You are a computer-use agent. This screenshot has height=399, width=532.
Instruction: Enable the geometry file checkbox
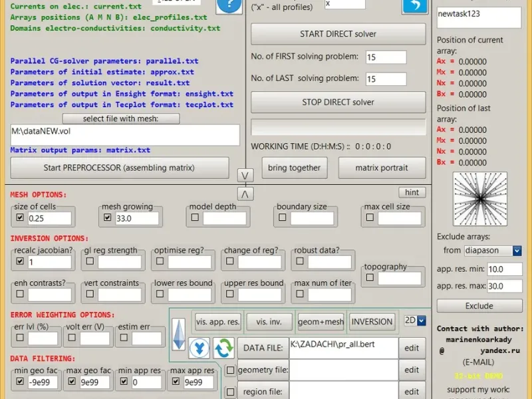(230, 370)
